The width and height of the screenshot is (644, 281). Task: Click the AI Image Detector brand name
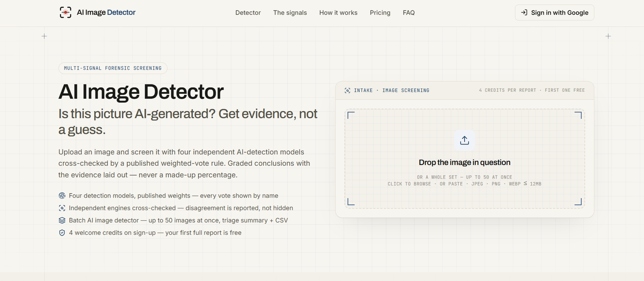106,12
